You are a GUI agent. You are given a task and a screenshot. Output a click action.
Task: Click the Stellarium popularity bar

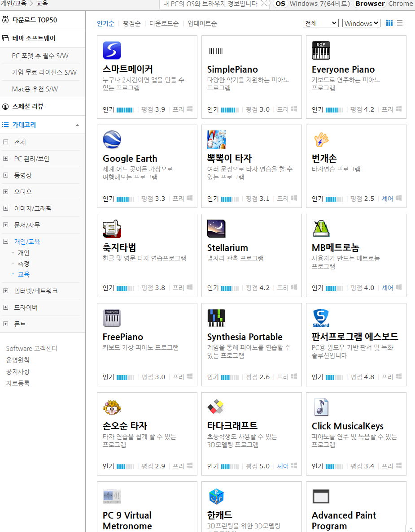point(230,288)
